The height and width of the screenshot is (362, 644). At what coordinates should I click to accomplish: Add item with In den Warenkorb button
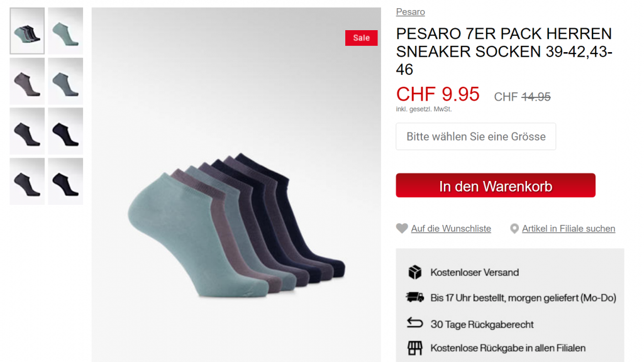click(496, 185)
